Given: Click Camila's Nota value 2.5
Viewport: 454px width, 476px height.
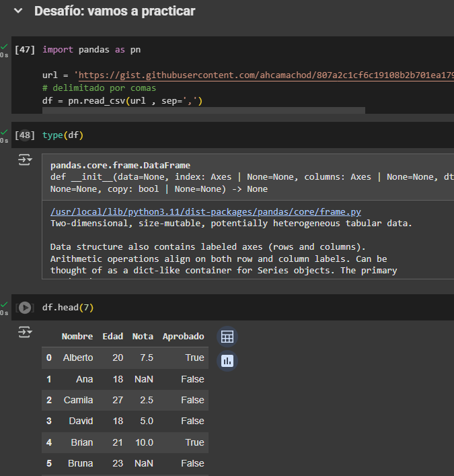Looking at the screenshot, I should [147, 400].
